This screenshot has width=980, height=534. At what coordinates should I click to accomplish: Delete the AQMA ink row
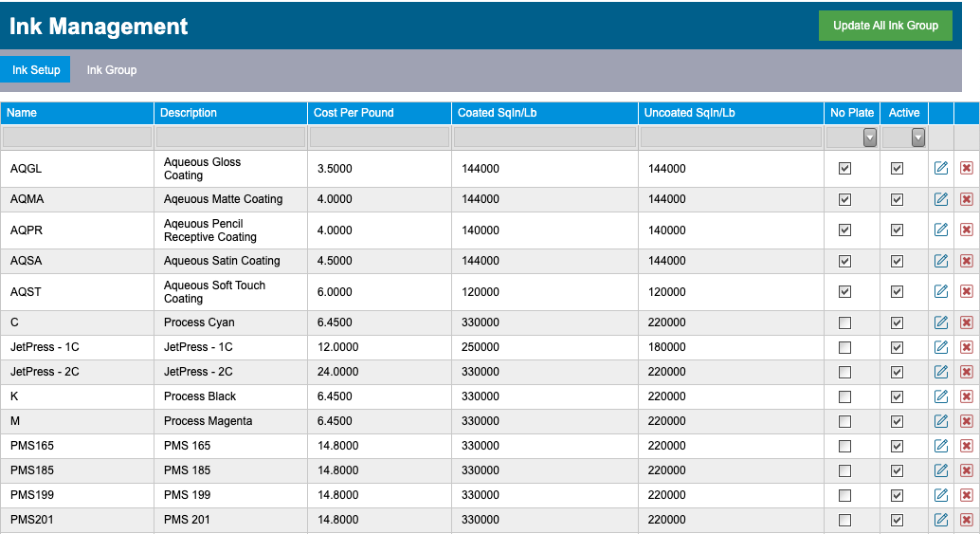click(966, 199)
